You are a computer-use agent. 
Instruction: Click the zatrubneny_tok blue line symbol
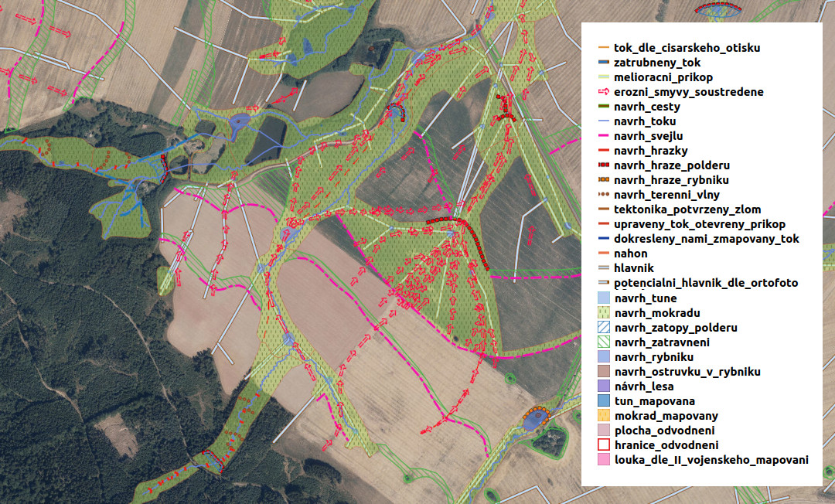point(604,63)
